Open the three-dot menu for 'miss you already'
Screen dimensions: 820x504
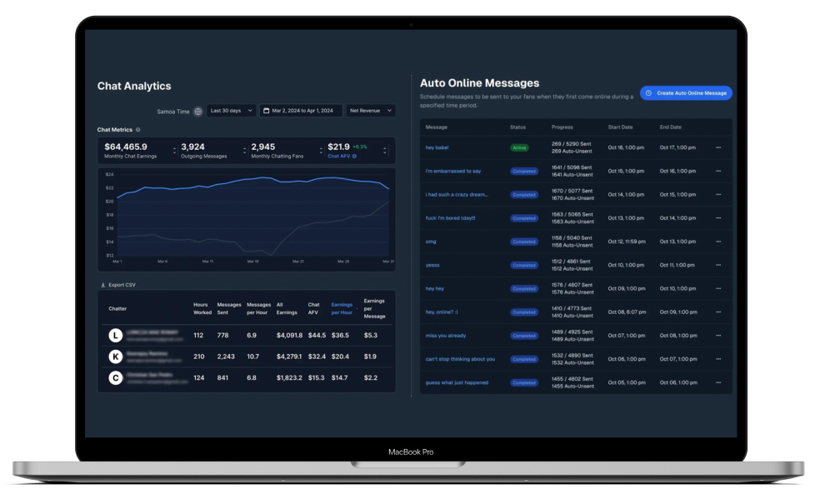(x=718, y=336)
